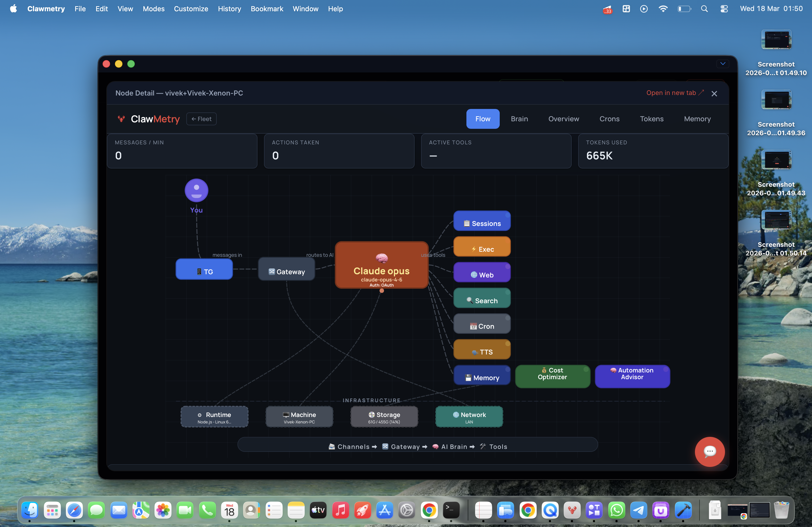Switch to the Tokens tab
Screen dimensions: 812x527
651,119
